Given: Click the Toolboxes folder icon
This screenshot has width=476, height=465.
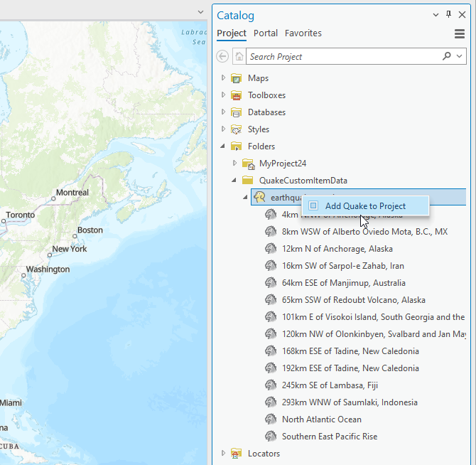Looking at the screenshot, I should coord(236,95).
